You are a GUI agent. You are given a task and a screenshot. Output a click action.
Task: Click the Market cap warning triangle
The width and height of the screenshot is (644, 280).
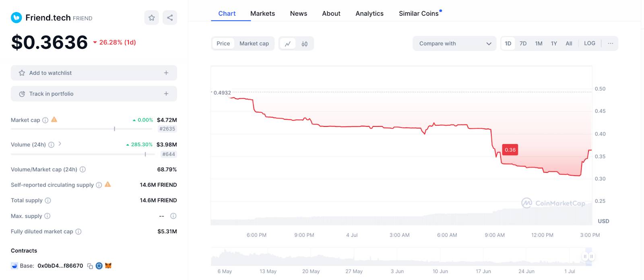[x=54, y=120]
